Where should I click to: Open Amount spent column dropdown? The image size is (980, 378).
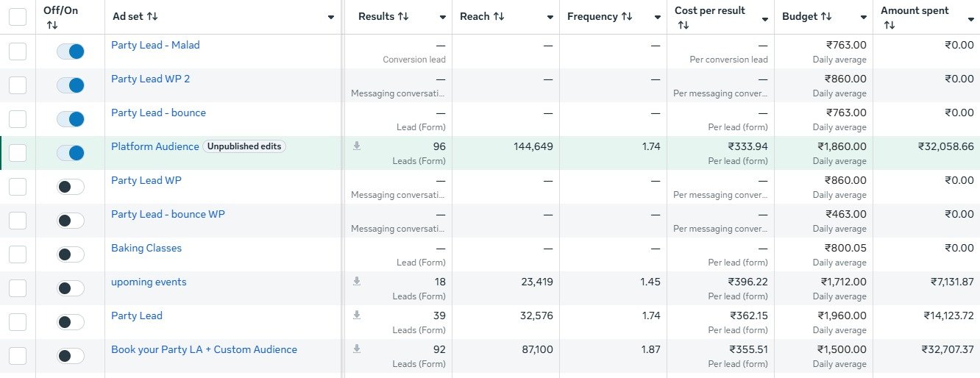click(x=970, y=18)
